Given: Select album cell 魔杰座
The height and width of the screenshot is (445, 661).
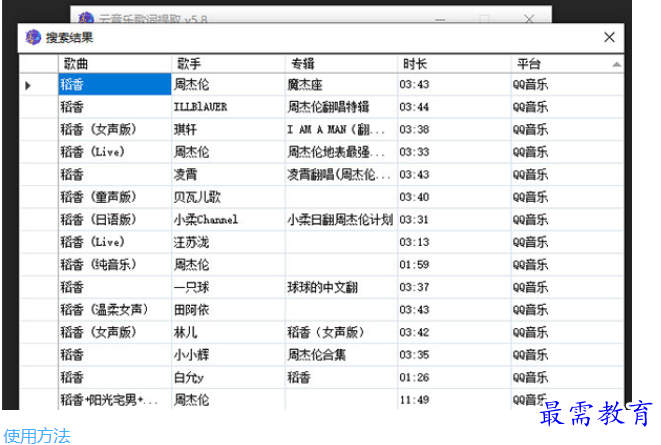Looking at the screenshot, I should point(341,84).
